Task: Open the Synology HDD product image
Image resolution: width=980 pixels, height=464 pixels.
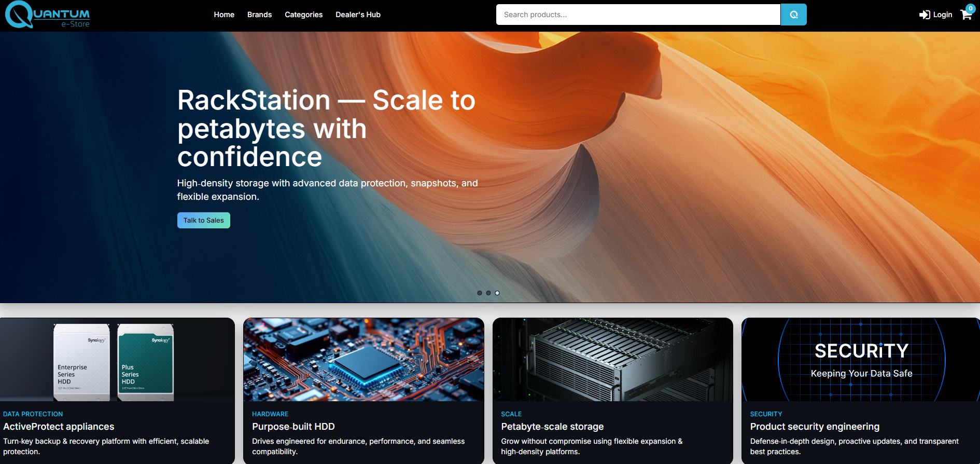Action: pos(117,360)
